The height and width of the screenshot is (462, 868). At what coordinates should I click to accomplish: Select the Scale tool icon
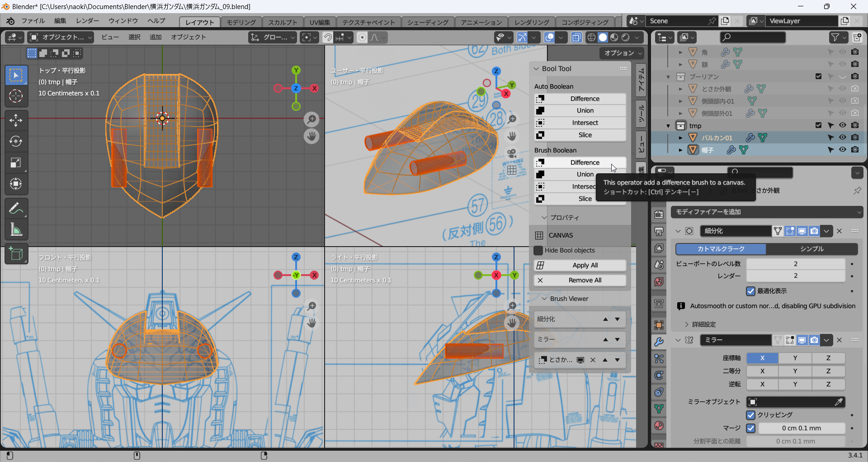click(x=16, y=163)
